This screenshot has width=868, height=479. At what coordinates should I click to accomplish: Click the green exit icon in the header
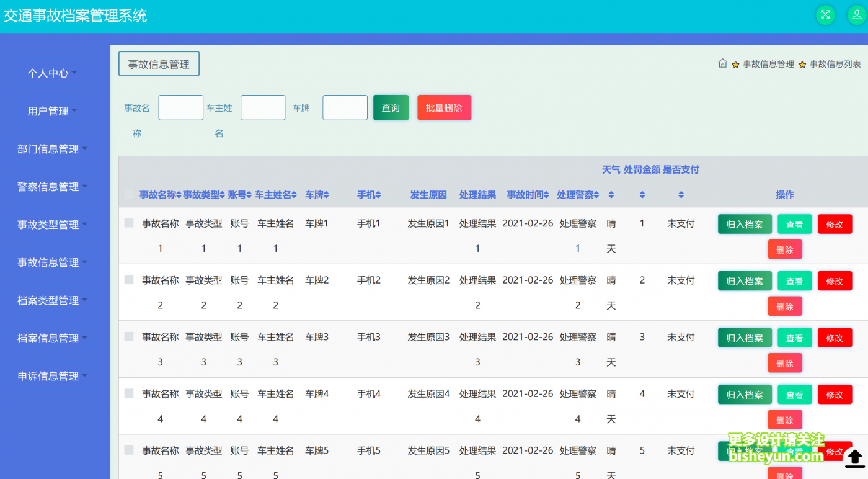[x=825, y=15]
